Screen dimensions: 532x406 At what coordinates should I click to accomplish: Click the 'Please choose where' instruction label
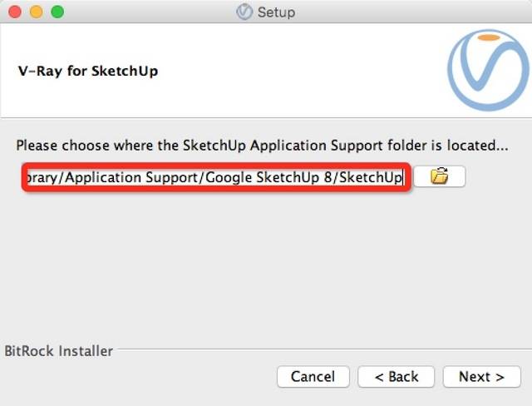262,146
